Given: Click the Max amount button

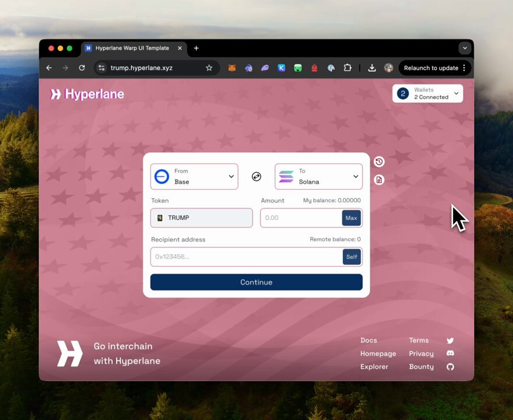Looking at the screenshot, I should pyautogui.click(x=352, y=218).
